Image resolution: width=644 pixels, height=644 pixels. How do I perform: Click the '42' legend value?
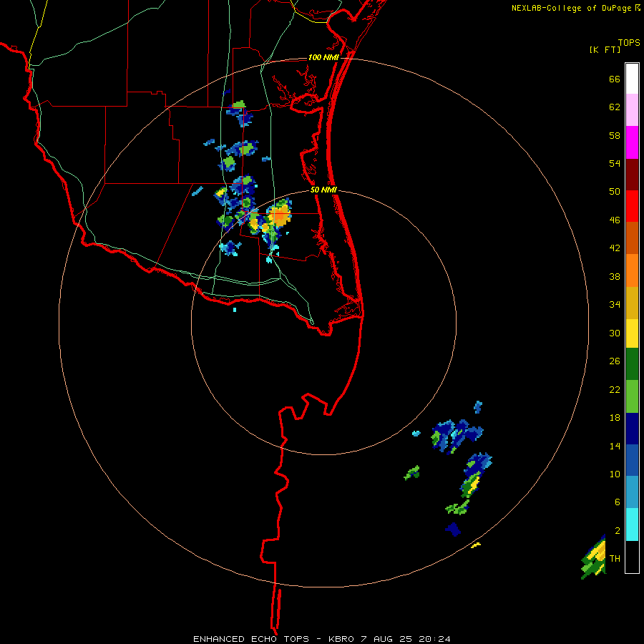point(615,248)
